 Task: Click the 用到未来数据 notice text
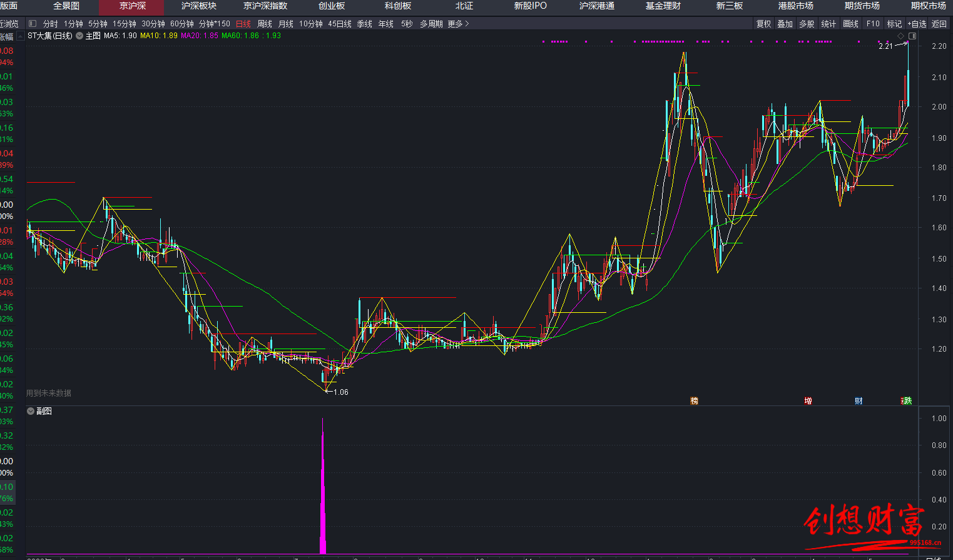pos(49,393)
